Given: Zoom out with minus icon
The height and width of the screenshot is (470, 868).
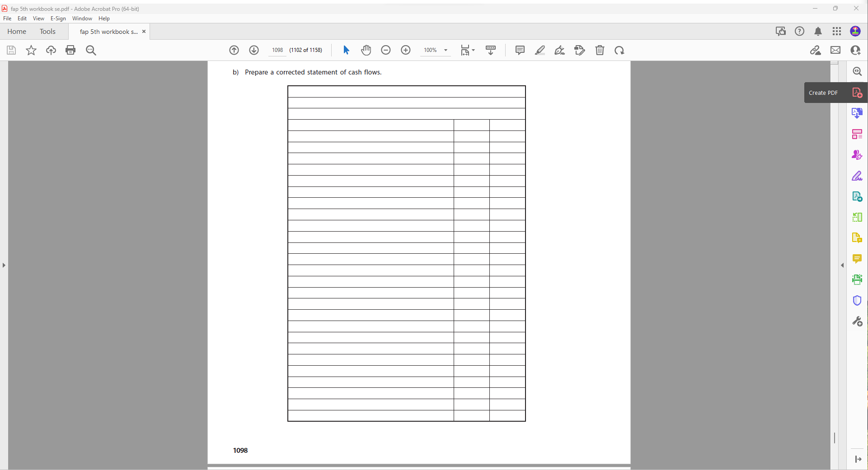Looking at the screenshot, I should click(x=386, y=50).
